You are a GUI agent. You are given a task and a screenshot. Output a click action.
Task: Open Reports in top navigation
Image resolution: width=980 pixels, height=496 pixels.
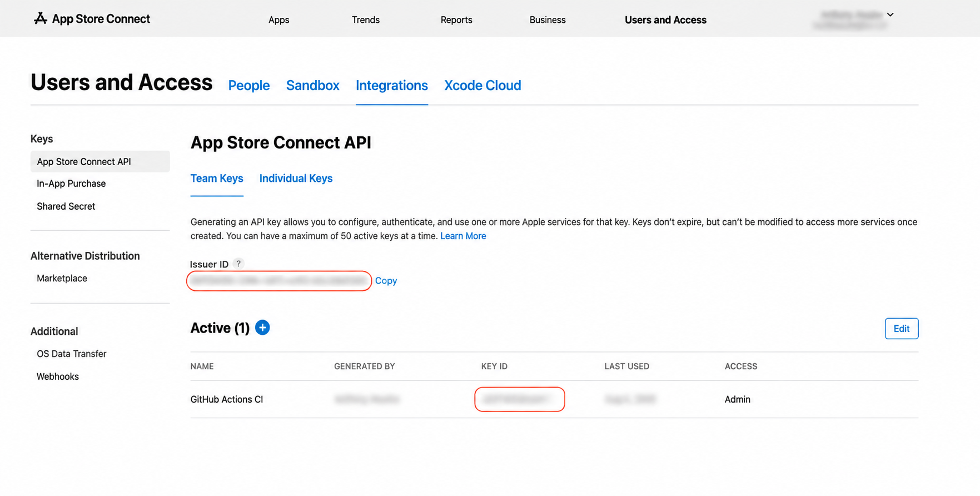pyautogui.click(x=456, y=19)
